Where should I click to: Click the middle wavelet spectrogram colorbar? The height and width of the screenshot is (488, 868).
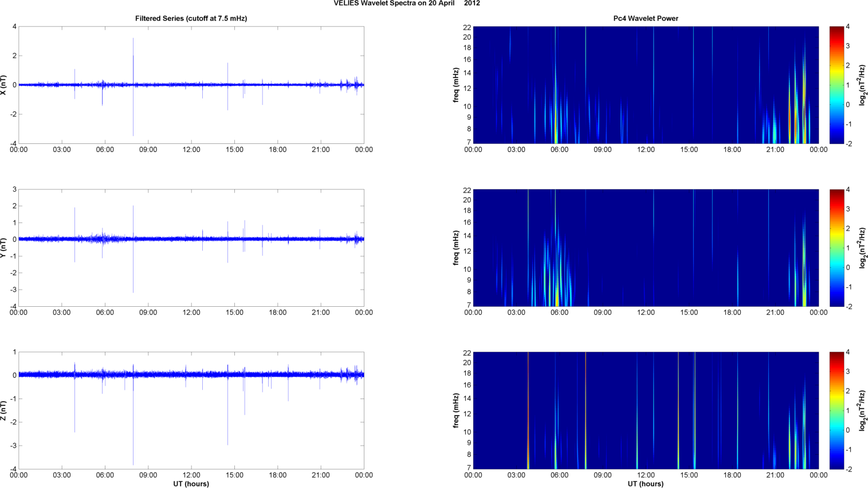click(836, 248)
